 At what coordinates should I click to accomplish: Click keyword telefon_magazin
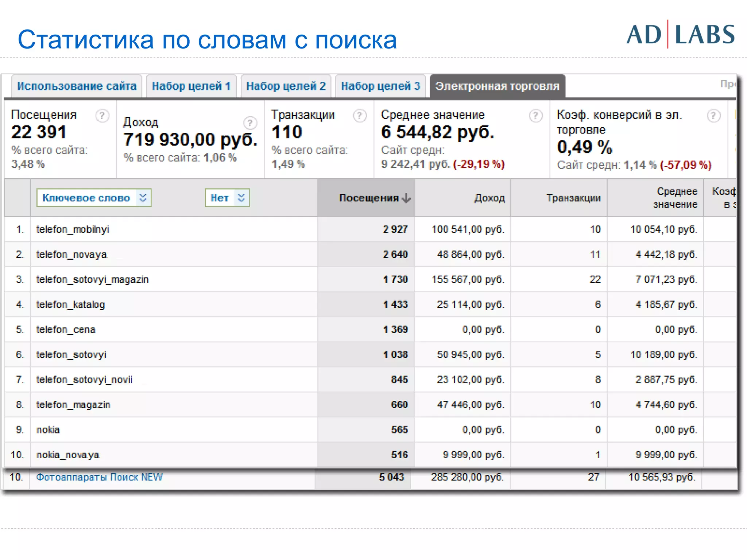(73, 405)
